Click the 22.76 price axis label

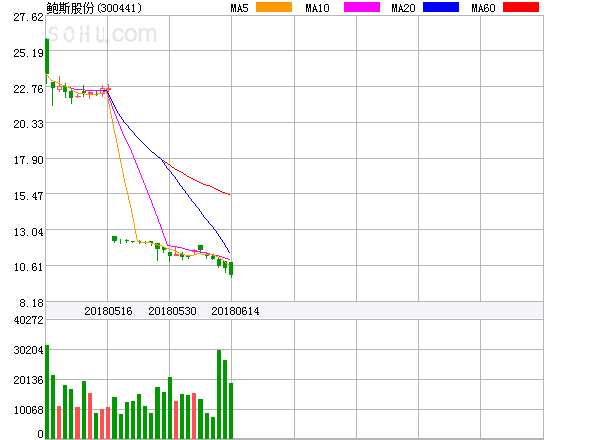(x=29, y=89)
